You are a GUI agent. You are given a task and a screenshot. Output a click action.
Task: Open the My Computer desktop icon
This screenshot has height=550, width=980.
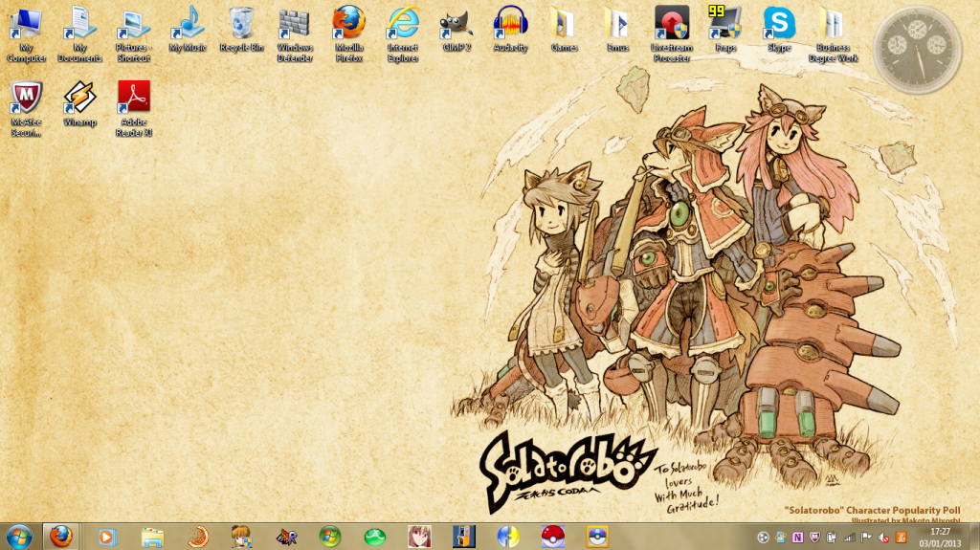tap(26, 35)
